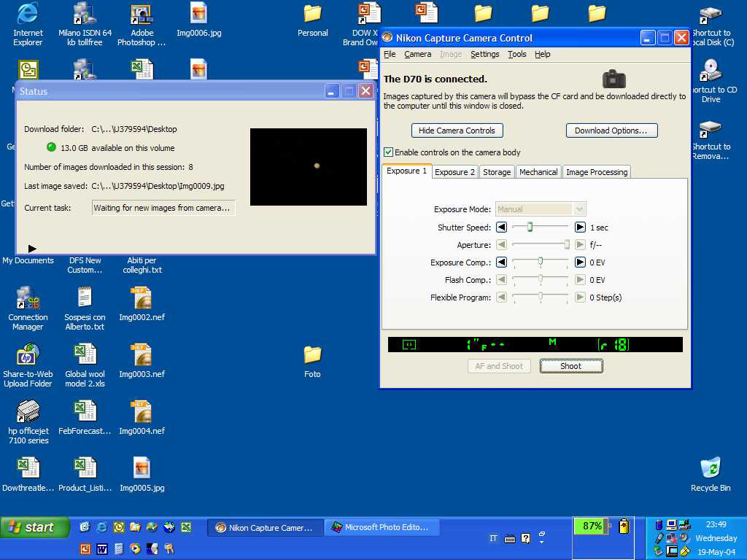The image size is (747, 560).
Task: Select FebForecast Excel file icon
Action: click(85, 418)
